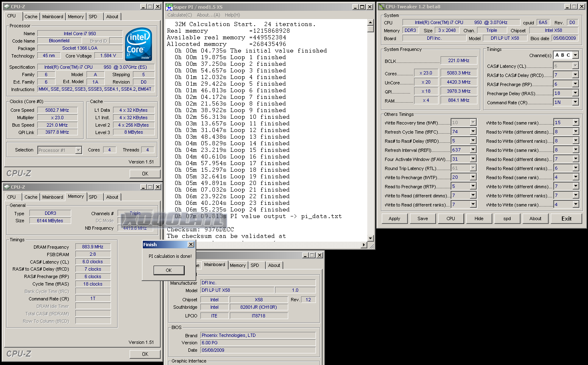Click the Super PI vertical scrollbar up arrow
Image resolution: width=588 pixels, height=365 pixels.
(370, 22)
